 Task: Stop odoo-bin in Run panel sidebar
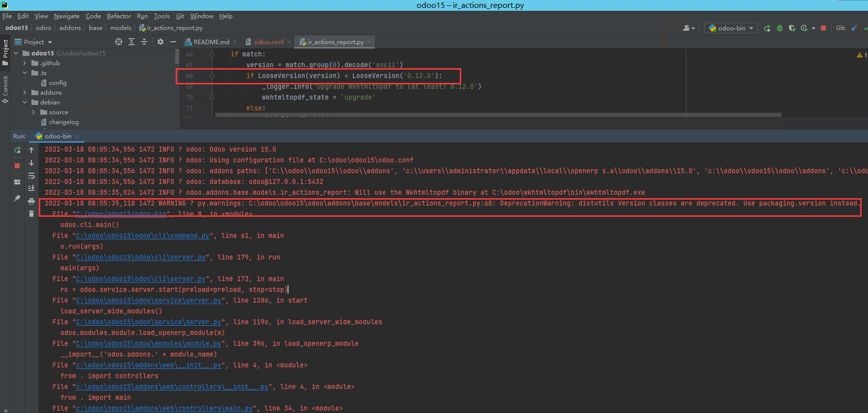[17, 166]
